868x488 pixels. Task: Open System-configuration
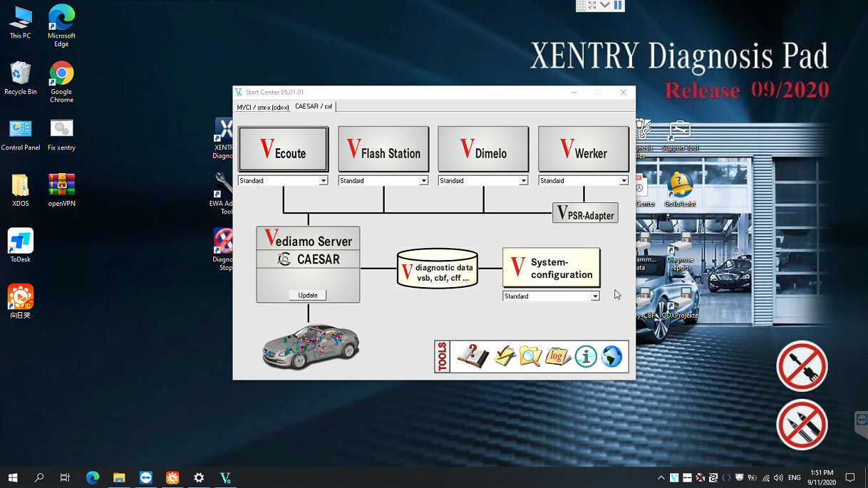click(552, 268)
